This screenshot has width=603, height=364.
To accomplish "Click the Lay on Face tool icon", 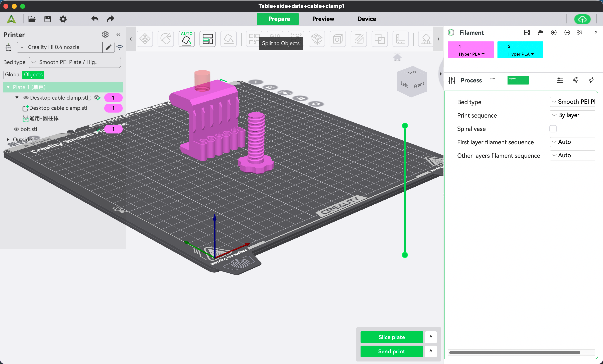I will [x=228, y=39].
